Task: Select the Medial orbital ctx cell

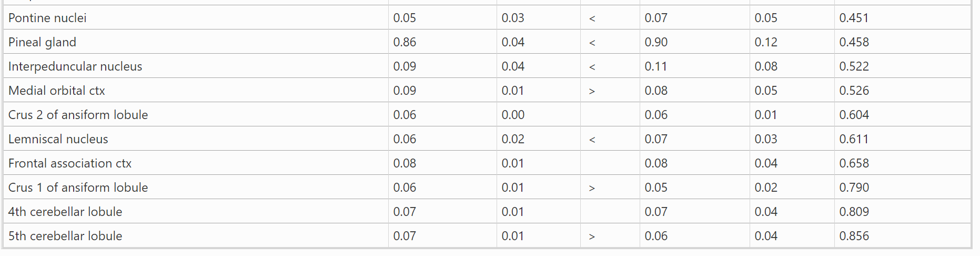Action: [x=57, y=91]
